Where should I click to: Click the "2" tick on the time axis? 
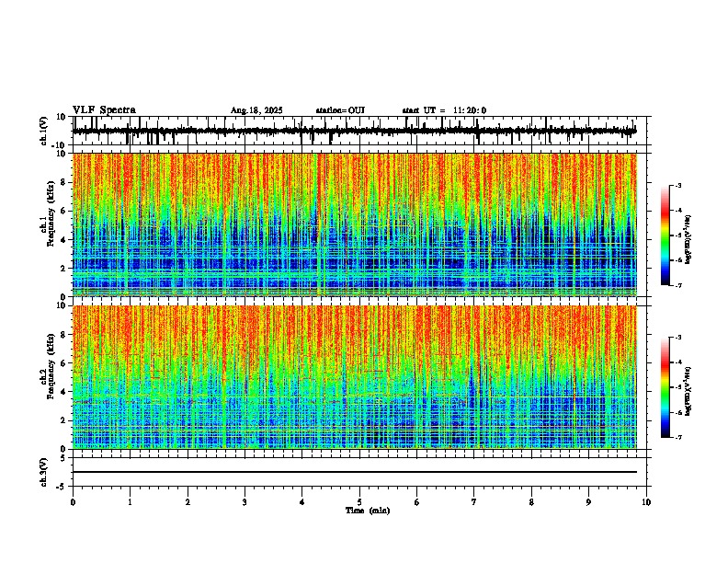click(x=188, y=502)
